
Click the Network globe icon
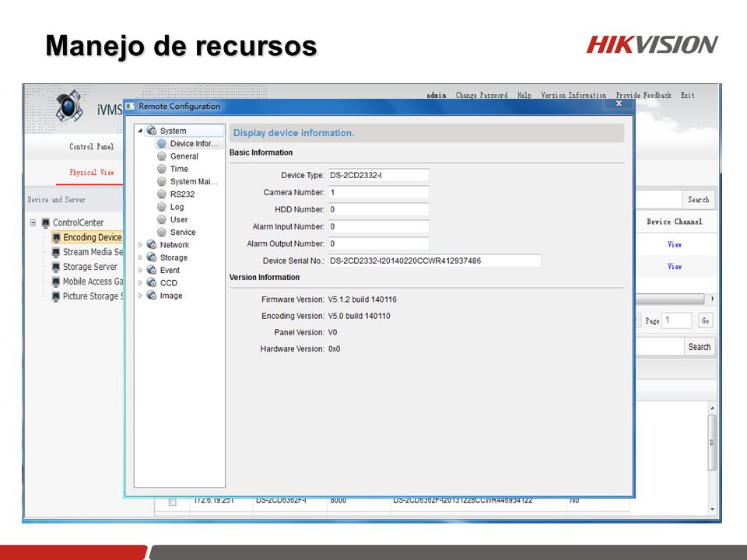[152, 245]
